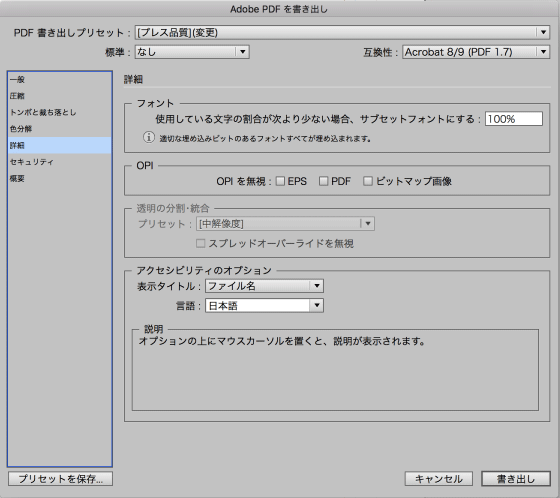Enable the EPS checkbox for OPI
The width and height of the screenshot is (560, 498).
click(281, 181)
